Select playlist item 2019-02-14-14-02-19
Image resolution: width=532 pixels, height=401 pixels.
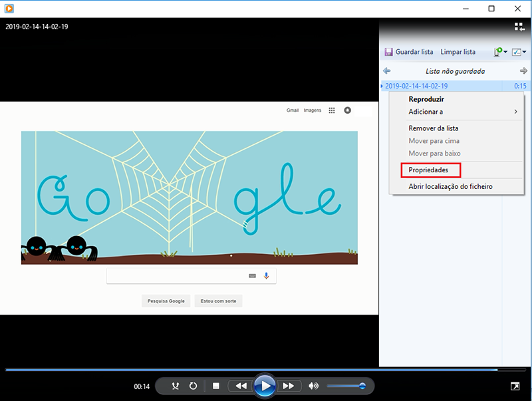(454, 86)
